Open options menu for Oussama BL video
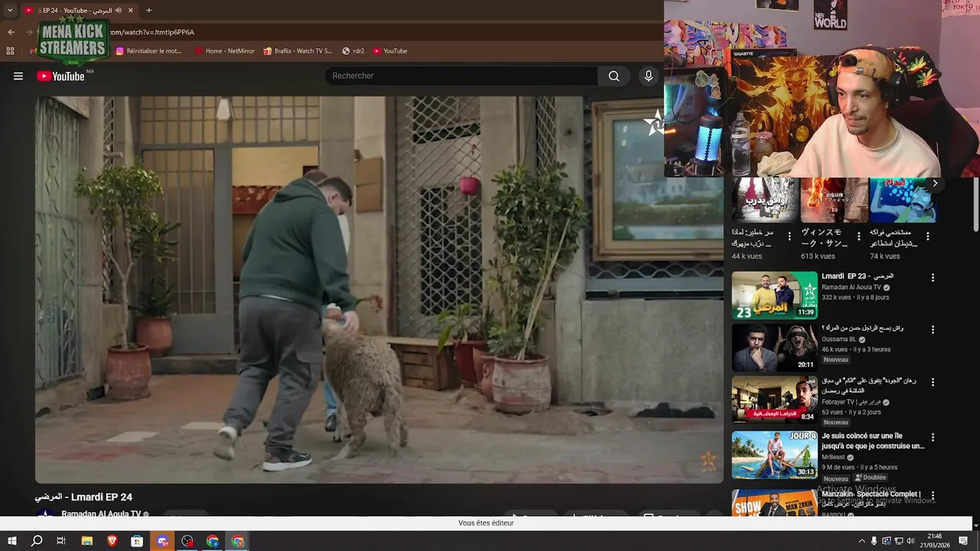The image size is (980, 551). point(933,329)
